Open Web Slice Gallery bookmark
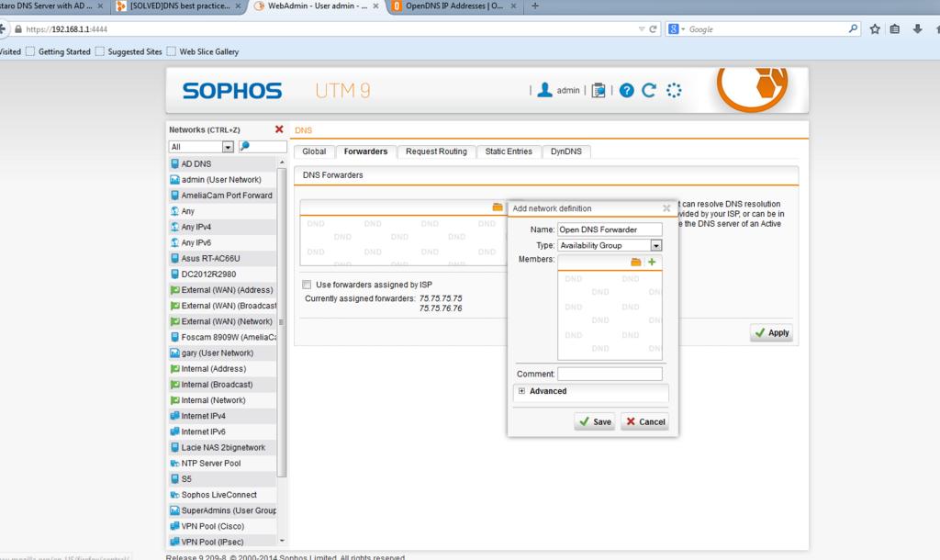 tap(203, 51)
